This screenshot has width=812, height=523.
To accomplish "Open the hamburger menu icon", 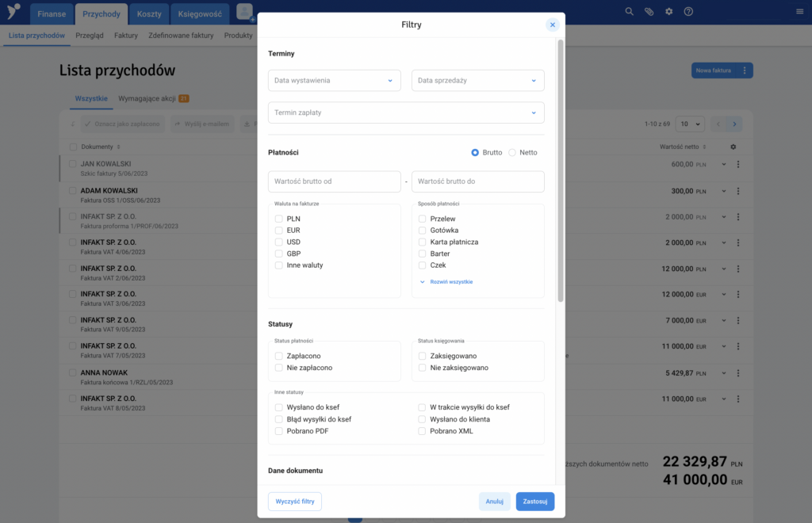I will 799,12.
